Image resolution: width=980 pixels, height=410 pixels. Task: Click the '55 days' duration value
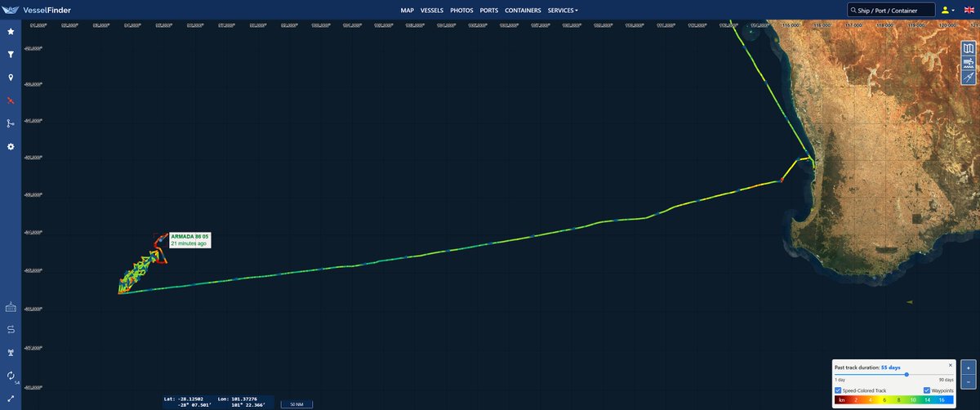point(891,368)
